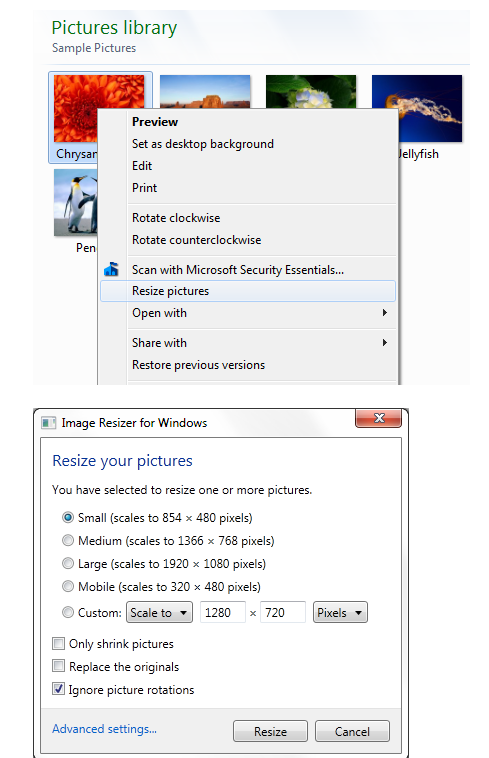Select the Jellyfish picture thumbnail
489x758 pixels.
[x=417, y=108]
